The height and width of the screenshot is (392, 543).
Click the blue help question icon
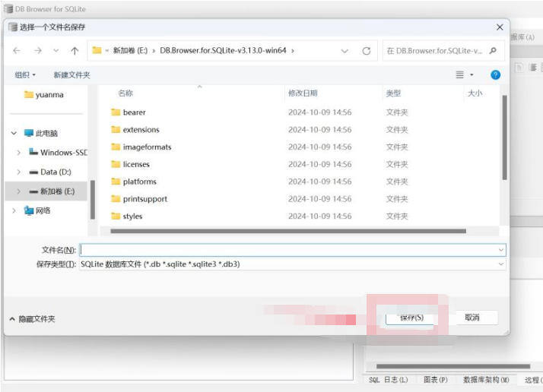[495, 74]
